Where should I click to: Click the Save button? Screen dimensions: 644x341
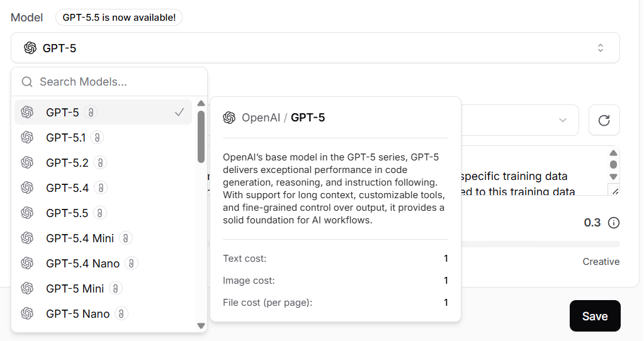click(595, 316)
